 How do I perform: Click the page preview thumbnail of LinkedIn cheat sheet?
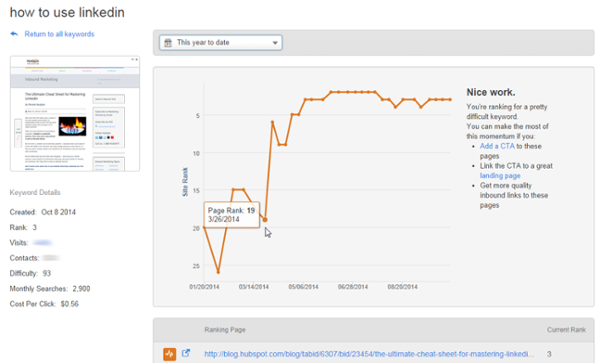pos(75,114)
